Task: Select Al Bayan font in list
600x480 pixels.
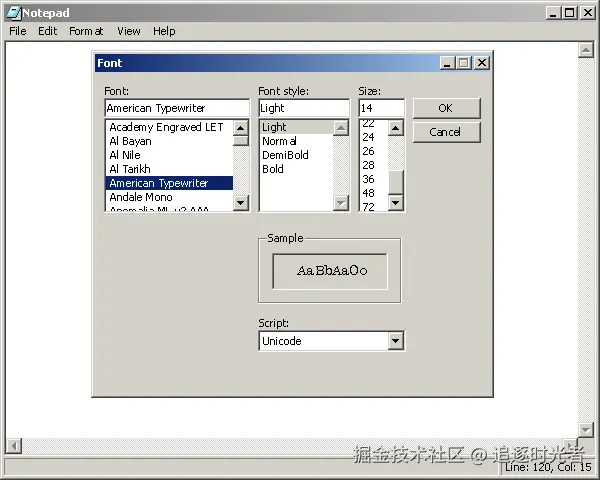Action: coord(169,141)
